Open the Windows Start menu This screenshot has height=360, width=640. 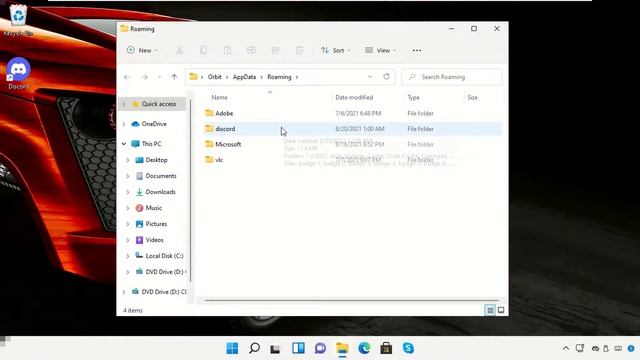tap(232, 348)
